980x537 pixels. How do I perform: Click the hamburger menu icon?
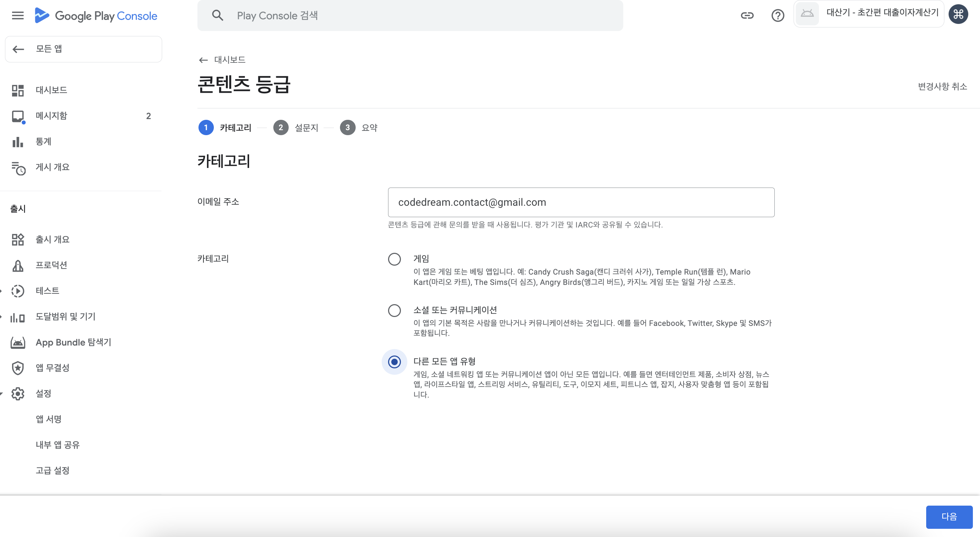[17, 16]
